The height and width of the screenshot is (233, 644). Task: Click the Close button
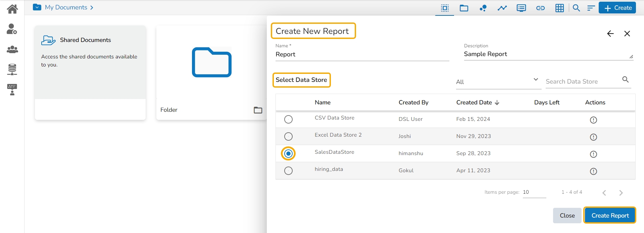click(567, 216)
